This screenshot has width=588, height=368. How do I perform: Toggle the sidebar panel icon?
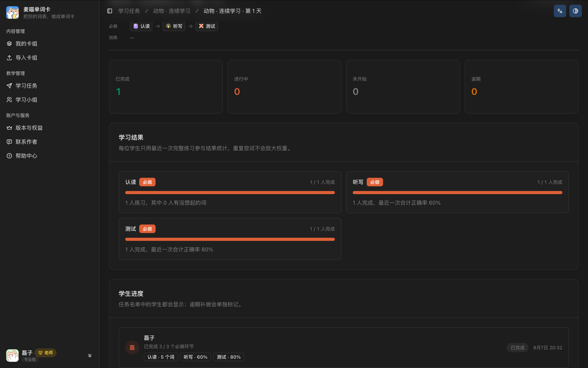pyautogui.click(x=110, y=11)
